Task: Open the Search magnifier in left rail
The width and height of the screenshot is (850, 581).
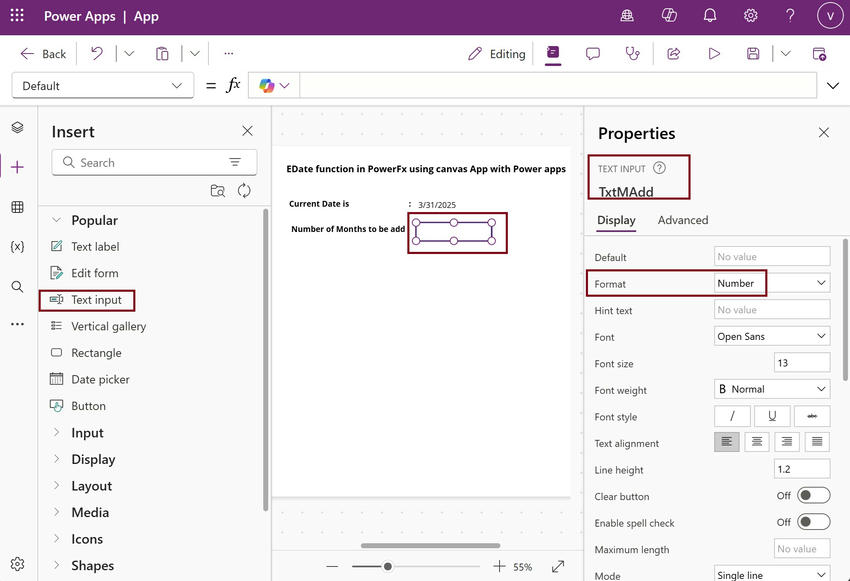Action: pyautogui.click(x=17, y=286)
